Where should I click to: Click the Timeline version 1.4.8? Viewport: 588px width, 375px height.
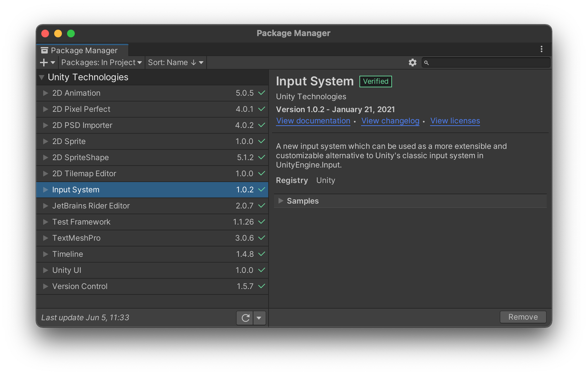pos(245,254)
